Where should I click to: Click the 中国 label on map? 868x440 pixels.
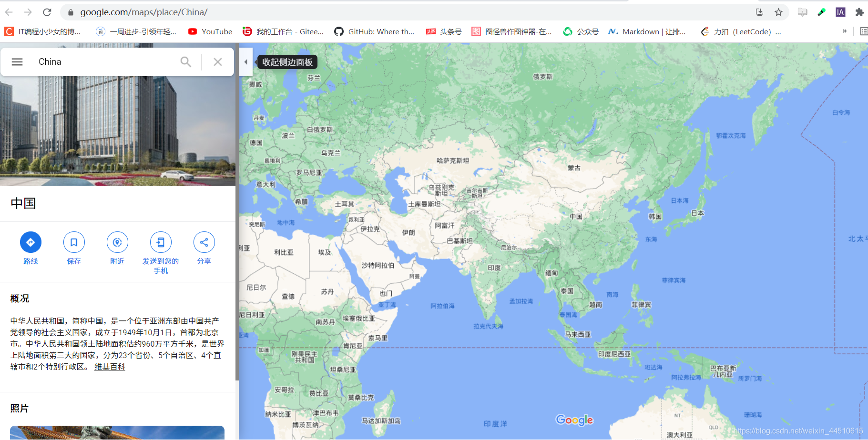click(576, 217)
